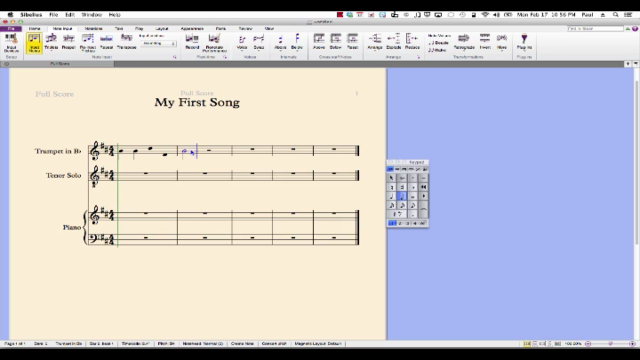Activate Re-input Pitches
The height and width of the screenshot is (360, 640).
[88, 42]
